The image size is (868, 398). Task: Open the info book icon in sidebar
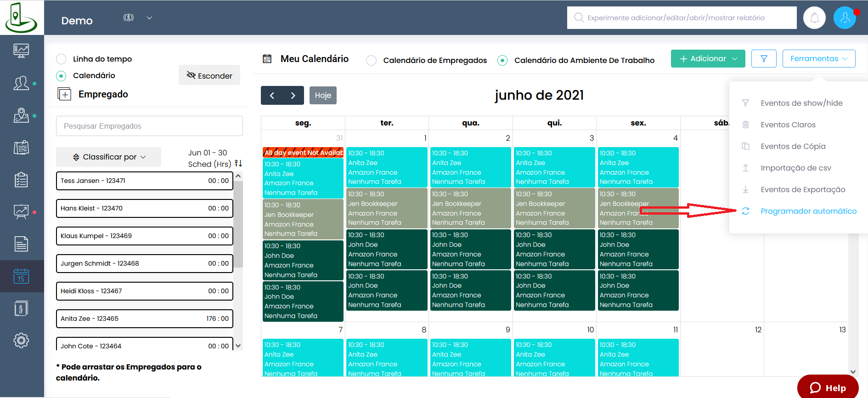tap(21, 308)
